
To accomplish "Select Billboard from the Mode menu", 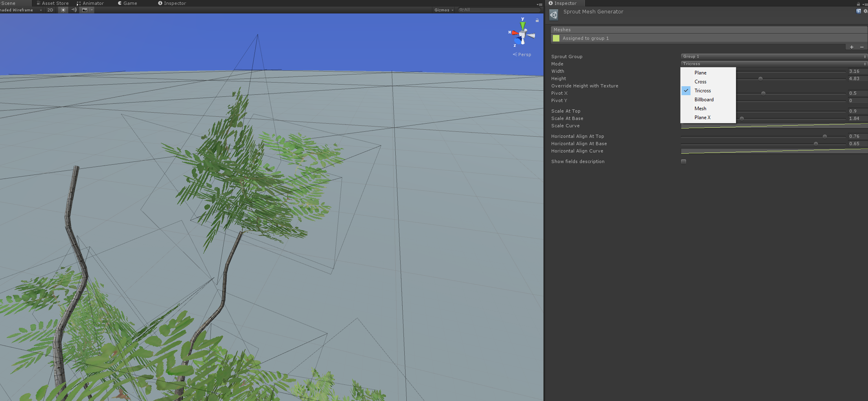I will coord(704,100).
